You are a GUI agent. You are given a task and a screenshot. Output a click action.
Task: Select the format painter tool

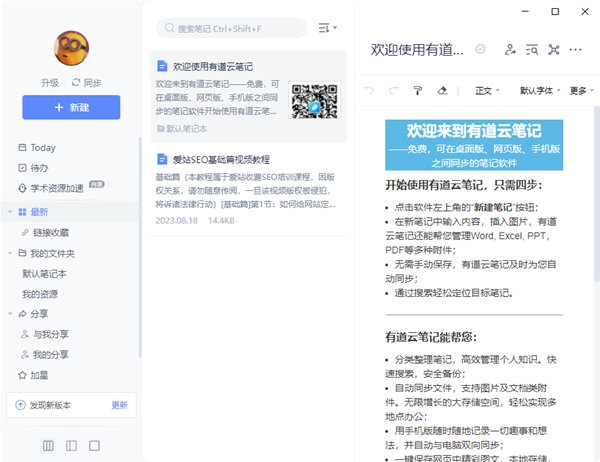pyautogui.click(x=417, y=90)
